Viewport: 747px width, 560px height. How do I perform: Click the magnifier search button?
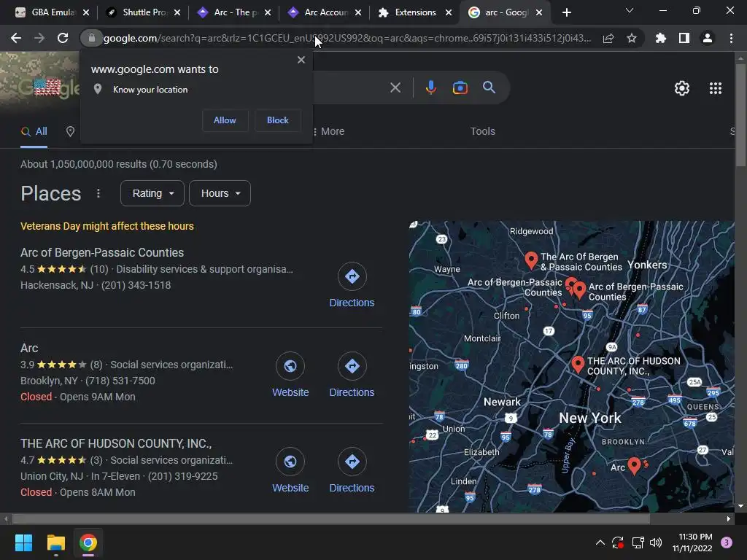[489, 87]
